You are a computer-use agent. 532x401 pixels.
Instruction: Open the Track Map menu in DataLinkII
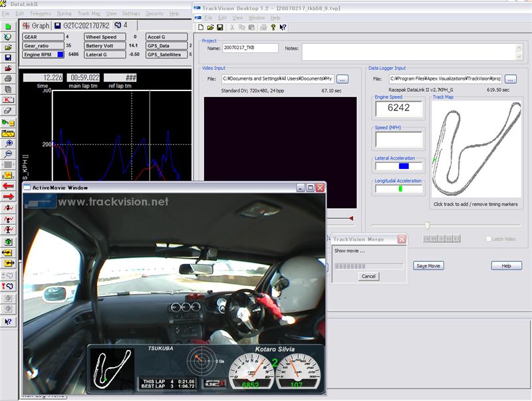click(89, 13)
